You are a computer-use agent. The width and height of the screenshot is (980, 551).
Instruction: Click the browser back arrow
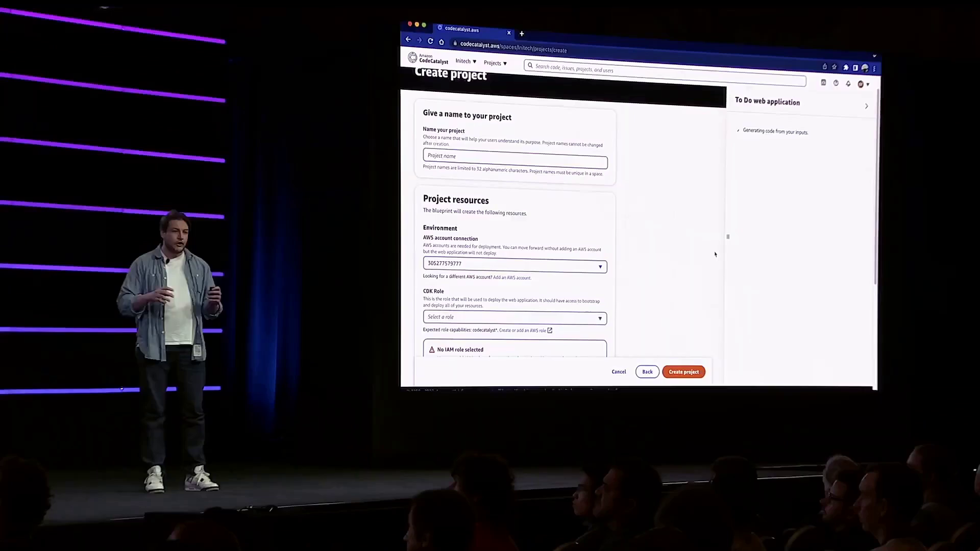click(x=408, y=39)
